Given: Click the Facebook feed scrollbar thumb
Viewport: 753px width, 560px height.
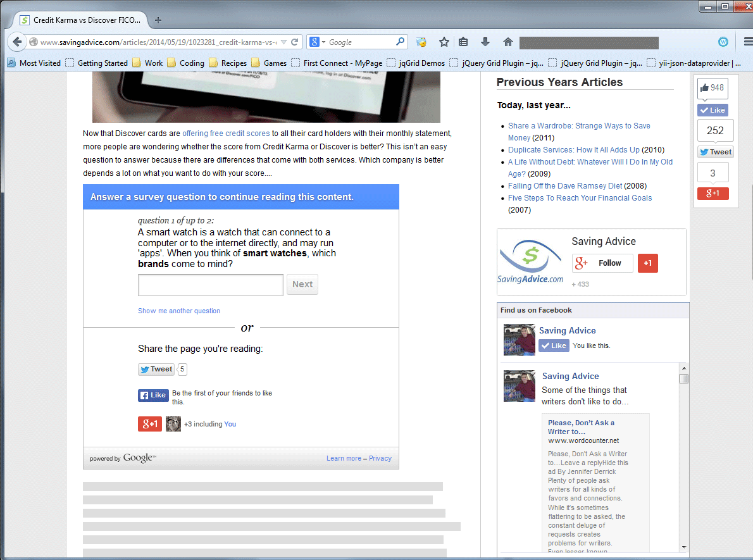Looking at the screenshot, I should [x=684, y=378].
